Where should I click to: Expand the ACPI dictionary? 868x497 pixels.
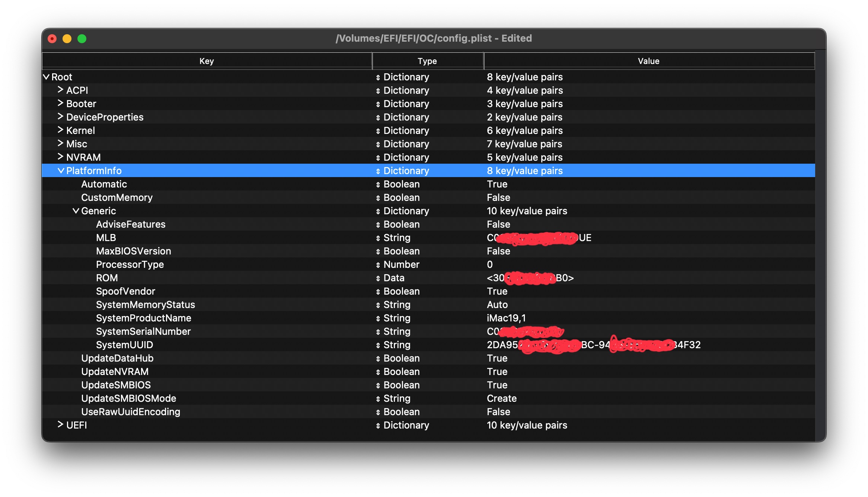coord(60,90)
